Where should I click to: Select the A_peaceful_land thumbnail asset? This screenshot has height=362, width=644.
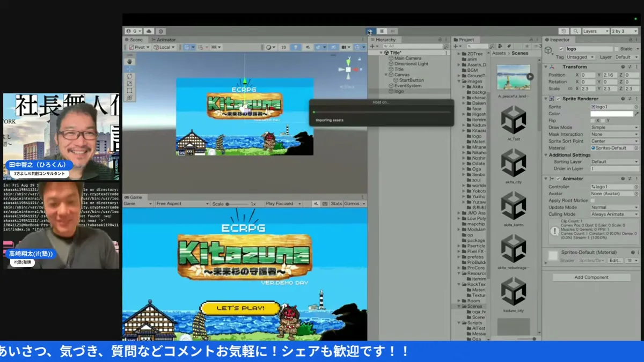click(514, 80)
